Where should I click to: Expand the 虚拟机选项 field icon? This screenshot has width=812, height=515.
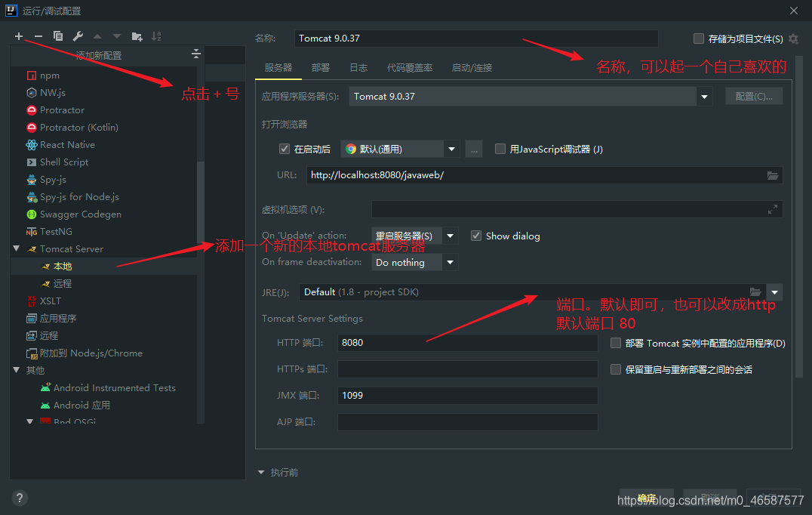(x=773, y=209)
